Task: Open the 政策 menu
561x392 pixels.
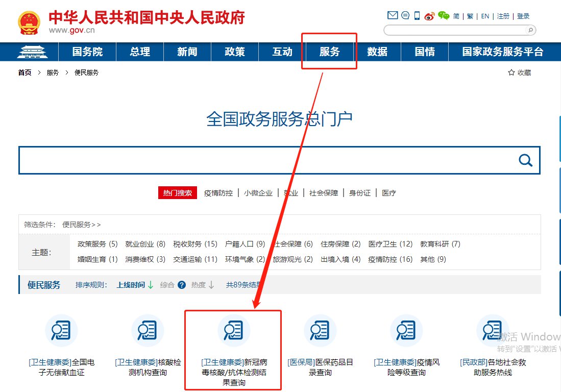Action: (235, 52)
